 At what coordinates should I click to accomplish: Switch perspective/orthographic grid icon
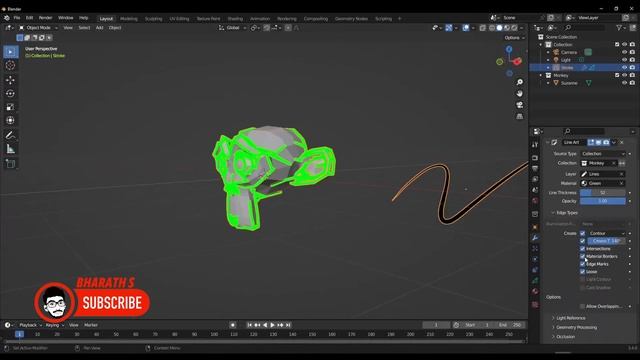click(520, 116)
